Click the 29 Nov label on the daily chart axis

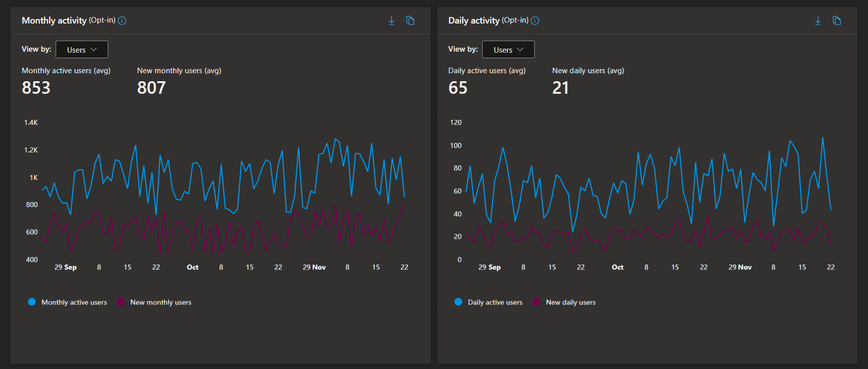pyautogui.click(x=740, y=267)
